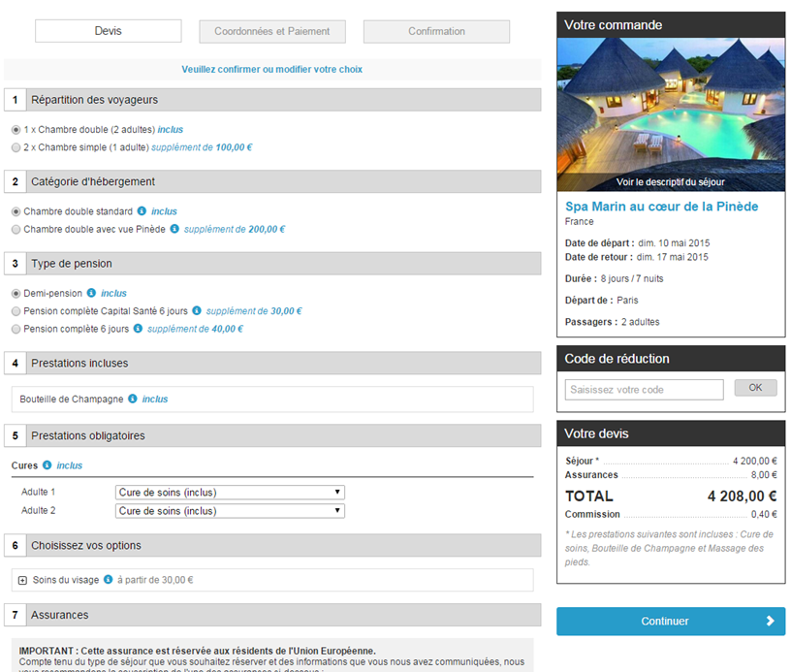Click info icon beside Pension complète 6 jours
This screenshot has width=791, height=672.
coord(138,329)
